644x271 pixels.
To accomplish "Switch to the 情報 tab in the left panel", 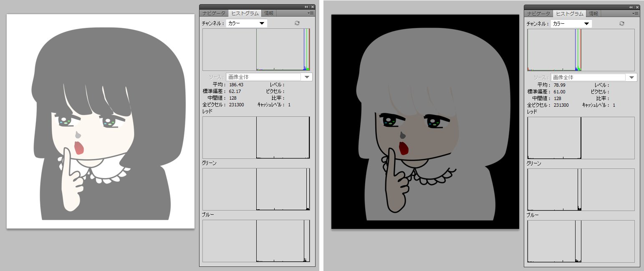I will [x=269, y=13].
